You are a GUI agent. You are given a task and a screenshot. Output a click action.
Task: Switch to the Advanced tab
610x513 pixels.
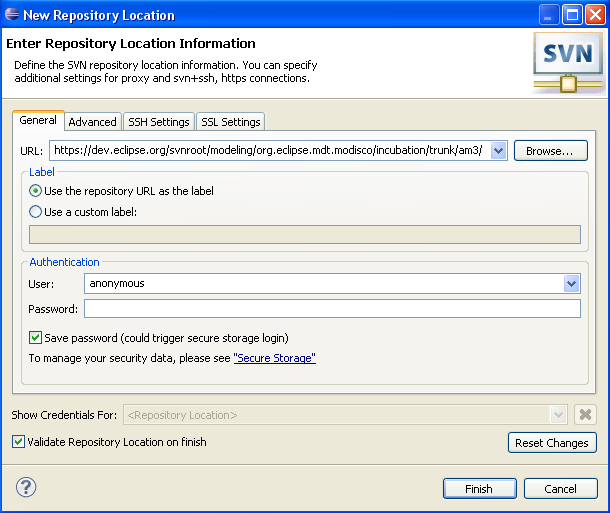coord(93,122)
